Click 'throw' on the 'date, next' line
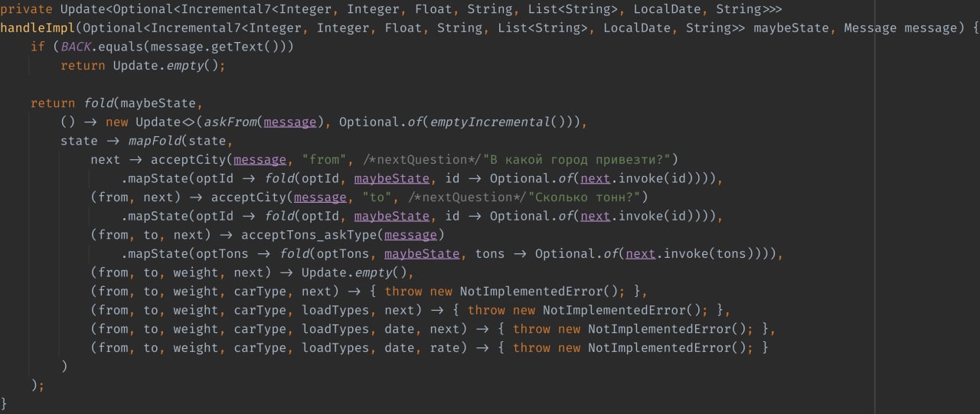 click(x=531, y=329)
